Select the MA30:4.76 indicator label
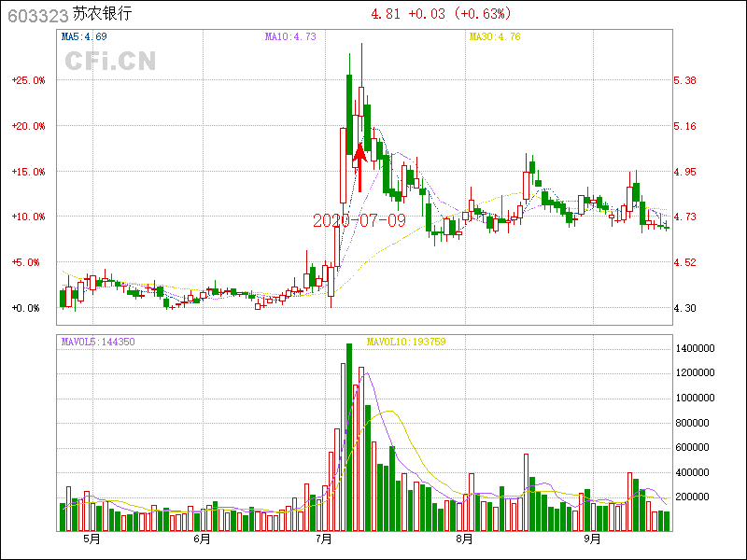The width and height of the screenshot is (747, 560). tap(494, 37)
